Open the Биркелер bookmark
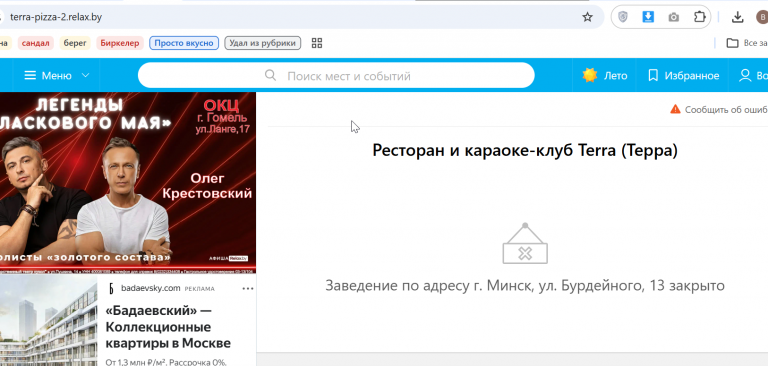 pyautogui.click(x=120, y=43)
